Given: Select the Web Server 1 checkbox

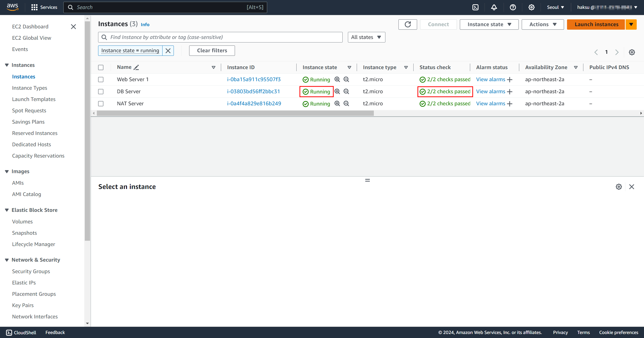Looking at the screenshot, I should click(x=101, y=80).
